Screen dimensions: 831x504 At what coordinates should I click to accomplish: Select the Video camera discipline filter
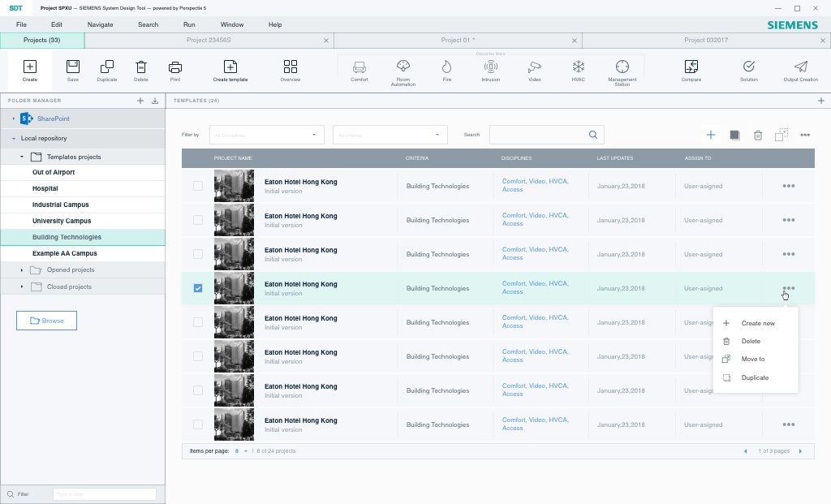534,67
